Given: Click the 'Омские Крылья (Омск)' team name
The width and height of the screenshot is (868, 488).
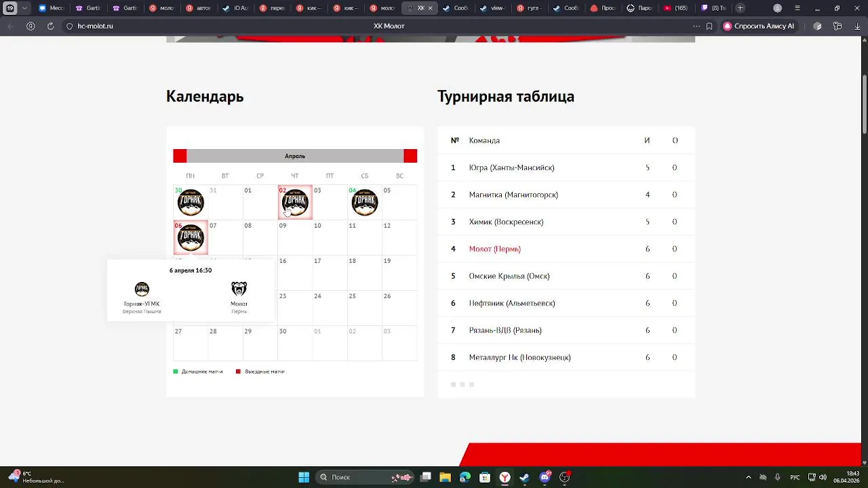Looking at the screenshot, I should [509, 276].
